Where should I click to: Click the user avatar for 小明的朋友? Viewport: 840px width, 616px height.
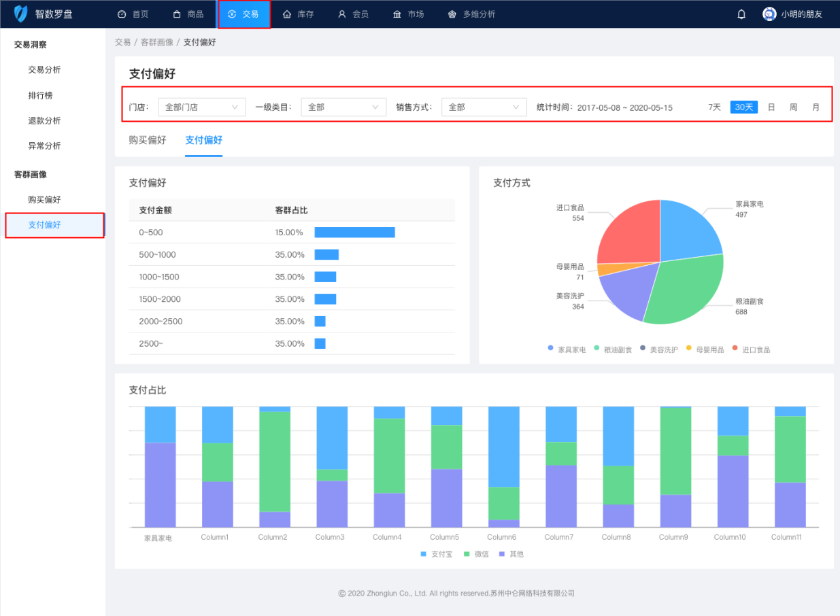769,14
